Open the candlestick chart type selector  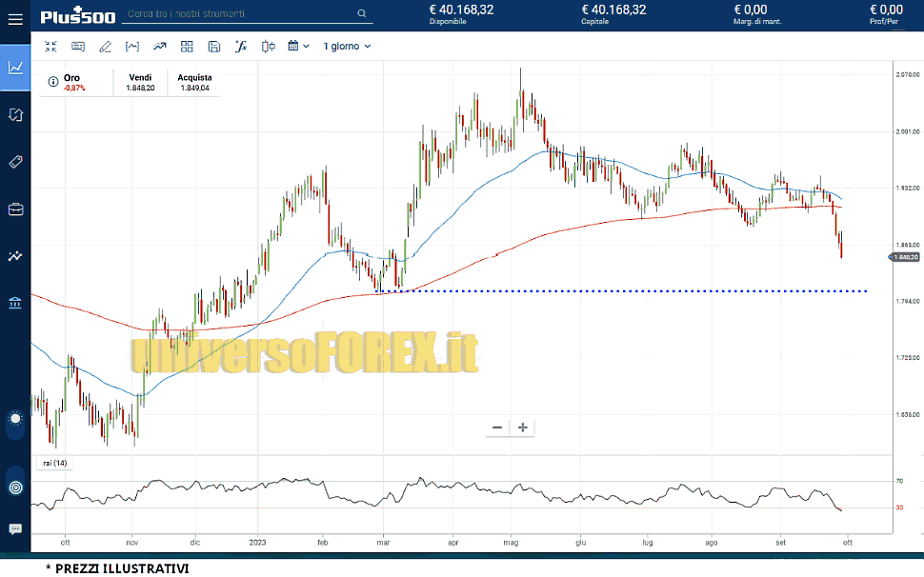(268, 46)
